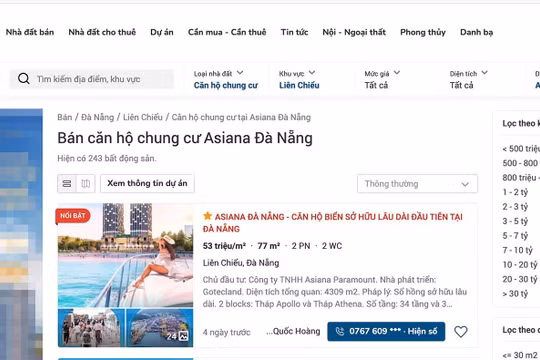
Task: Click the listing description paragraph
Action: click(335, 292)
